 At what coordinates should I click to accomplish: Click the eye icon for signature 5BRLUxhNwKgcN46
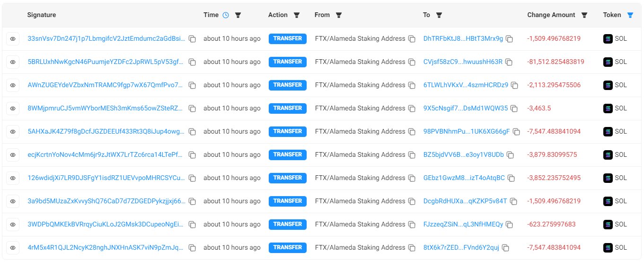13,62
